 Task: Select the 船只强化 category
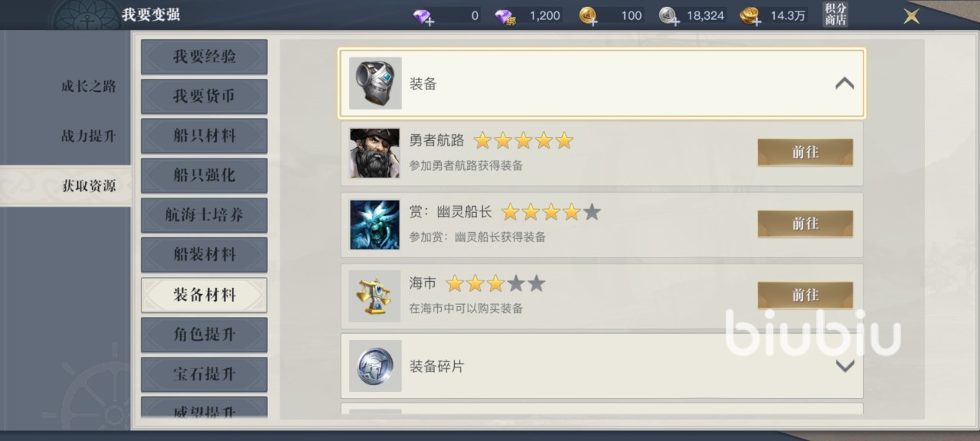point(204,175)
